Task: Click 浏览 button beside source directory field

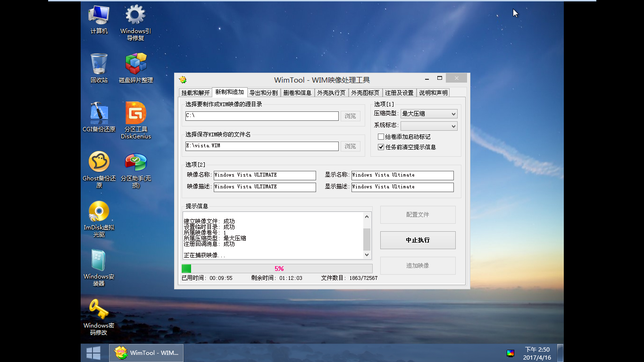Action: 351,116
